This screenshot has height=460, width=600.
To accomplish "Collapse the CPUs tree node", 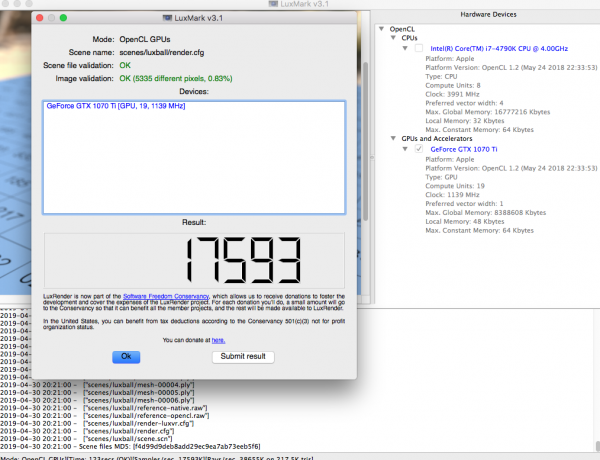I will point(393,38).
